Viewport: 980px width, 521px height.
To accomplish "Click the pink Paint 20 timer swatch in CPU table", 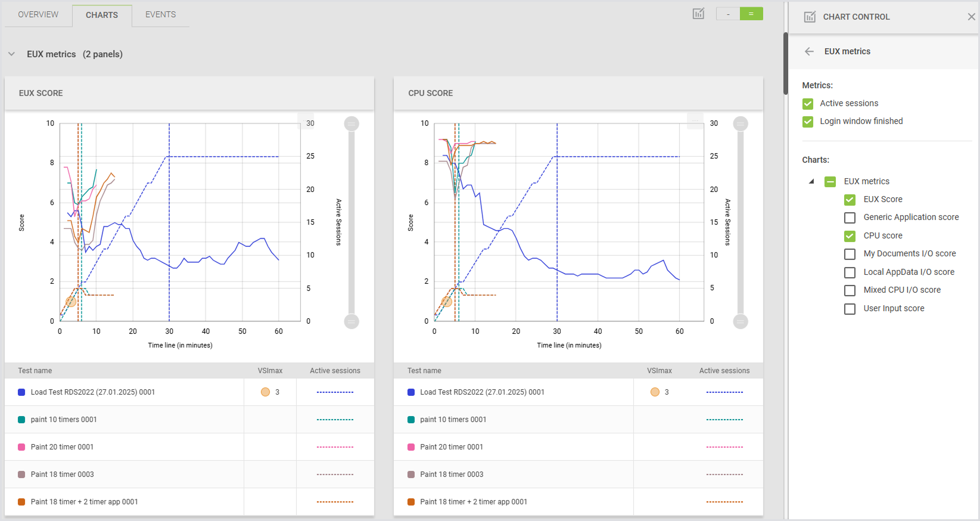I will point(411,447).
